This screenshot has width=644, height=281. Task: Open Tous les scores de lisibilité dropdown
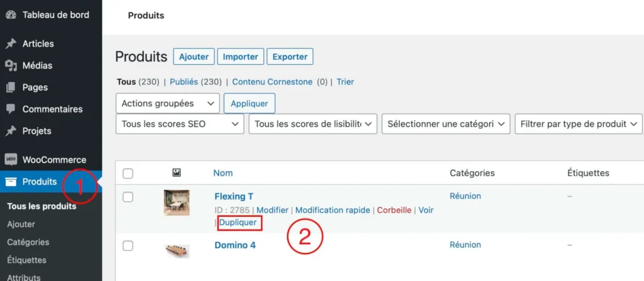313,124
